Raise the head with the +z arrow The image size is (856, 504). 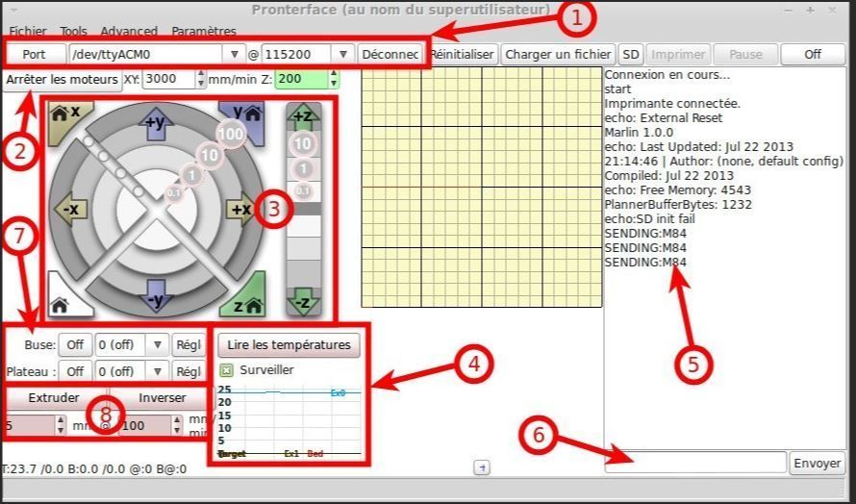tap(304, 115)
